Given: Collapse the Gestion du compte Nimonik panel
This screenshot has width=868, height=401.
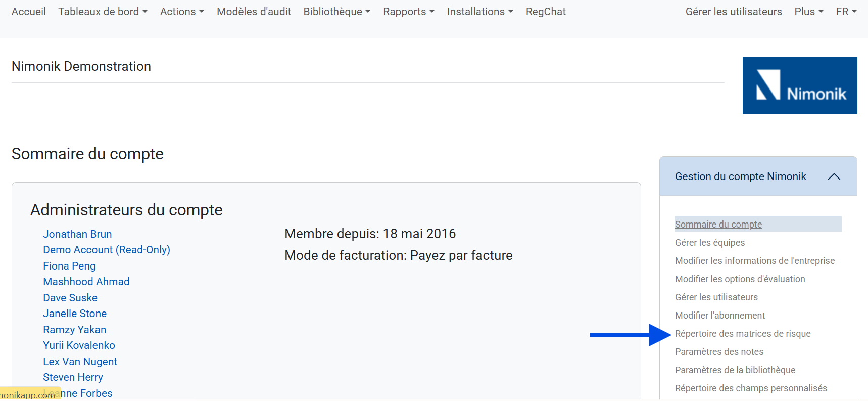Looking at the screenshot, I should 834,176.
